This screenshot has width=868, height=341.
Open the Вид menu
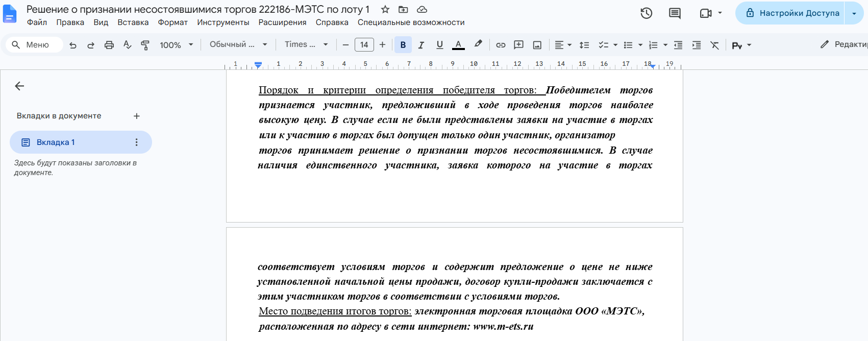[101, 22]
